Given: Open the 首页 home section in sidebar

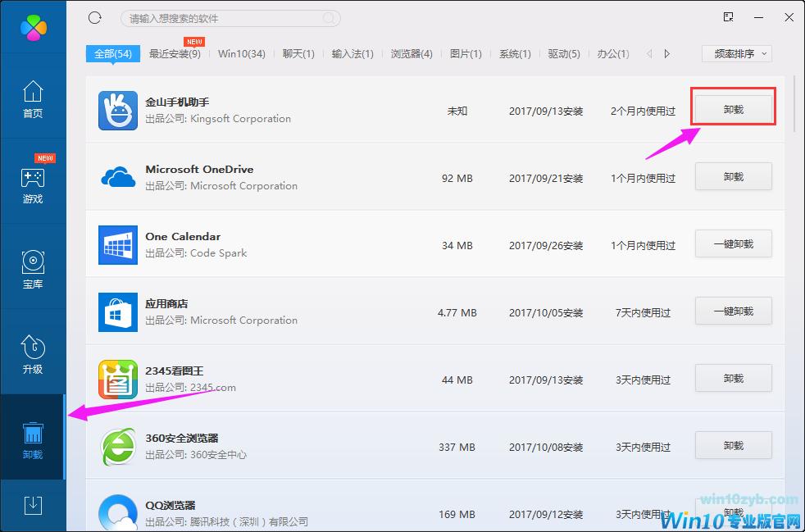Looking at the screenshot, I should (x=33, y=100).
